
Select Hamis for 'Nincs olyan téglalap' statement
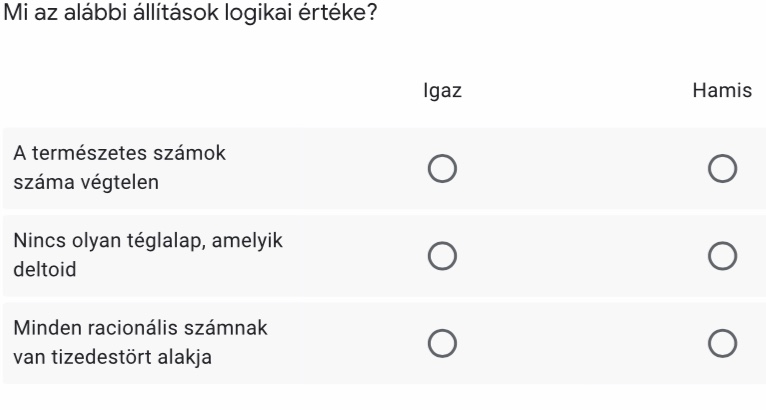tap(721, 257)
